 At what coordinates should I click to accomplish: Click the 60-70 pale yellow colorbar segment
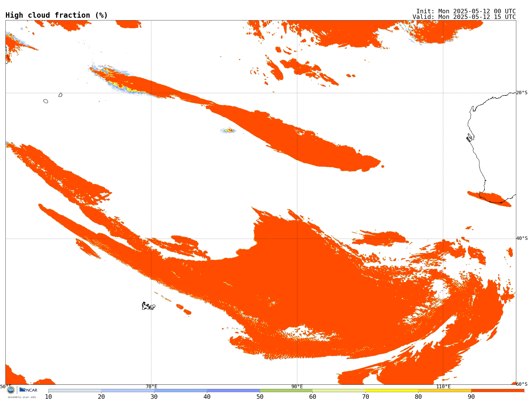click(x=339, y=391)
